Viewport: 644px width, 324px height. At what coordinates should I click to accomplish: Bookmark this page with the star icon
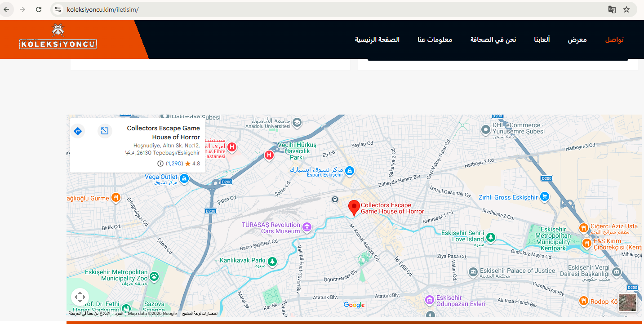[x=626, y=9]
